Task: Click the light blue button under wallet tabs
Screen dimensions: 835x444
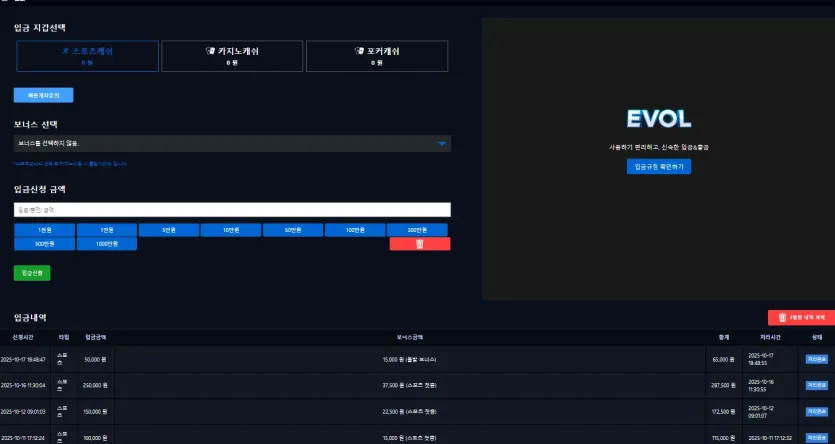Action: point(44,95)
